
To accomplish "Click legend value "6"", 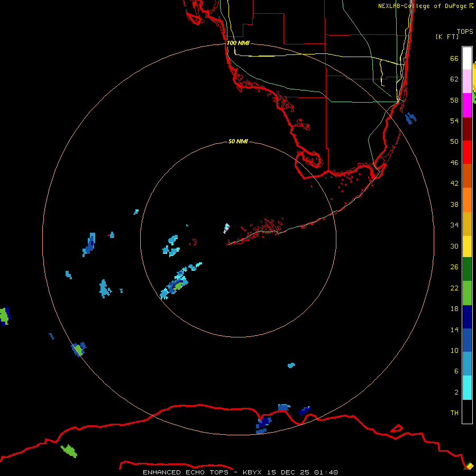I will tap(456, 371).
